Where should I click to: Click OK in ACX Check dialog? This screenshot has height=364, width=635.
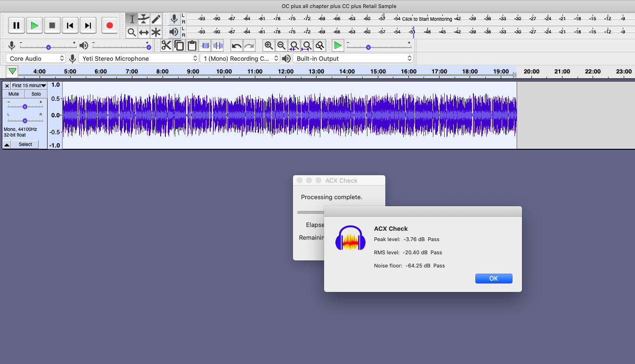pos(493,278)
